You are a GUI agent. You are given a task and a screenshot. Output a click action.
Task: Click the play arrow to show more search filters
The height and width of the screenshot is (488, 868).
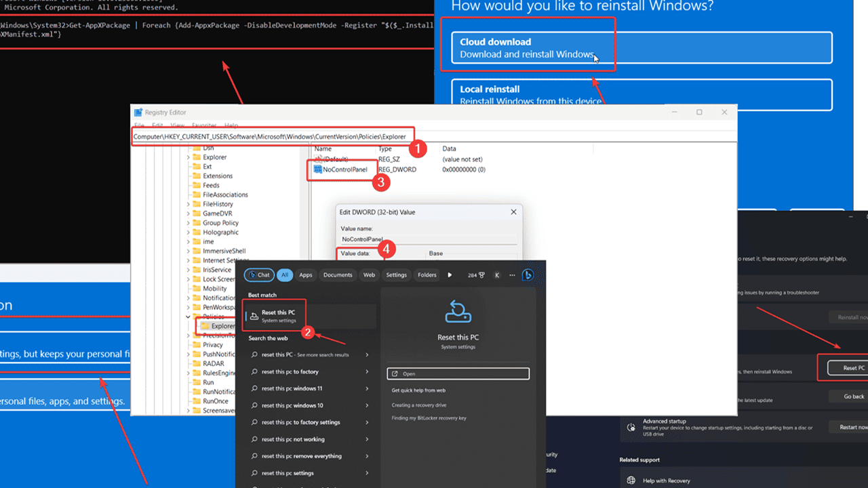point(450,275)
